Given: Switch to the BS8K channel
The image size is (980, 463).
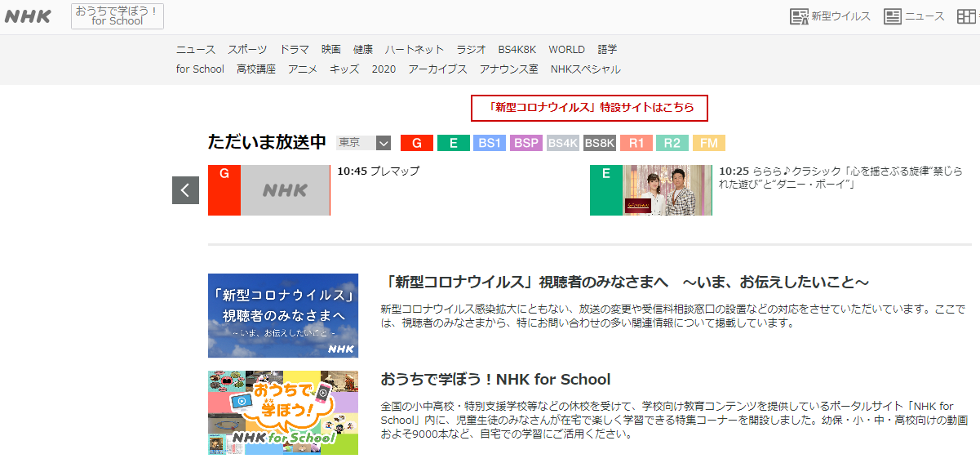Looking at the screenshot, I should 599,143.
